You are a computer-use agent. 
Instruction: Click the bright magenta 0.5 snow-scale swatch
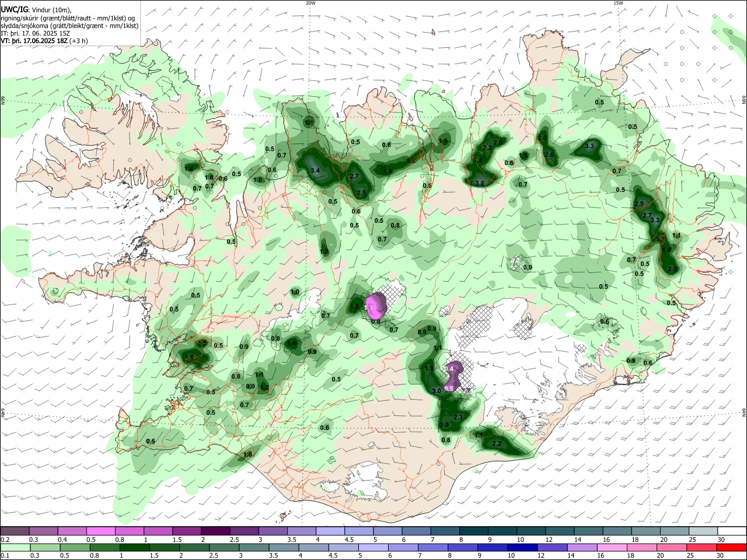pyautogui.click(x=100, y=531)
